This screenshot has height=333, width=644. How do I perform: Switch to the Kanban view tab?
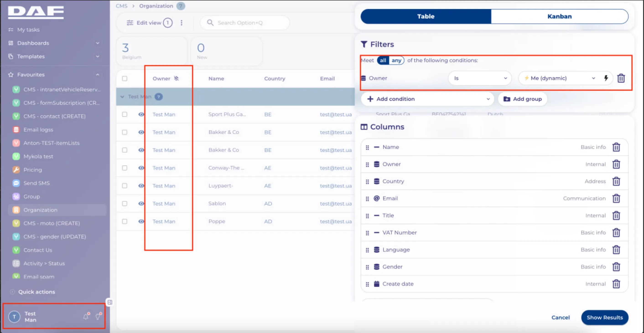(x=559, y=16)
